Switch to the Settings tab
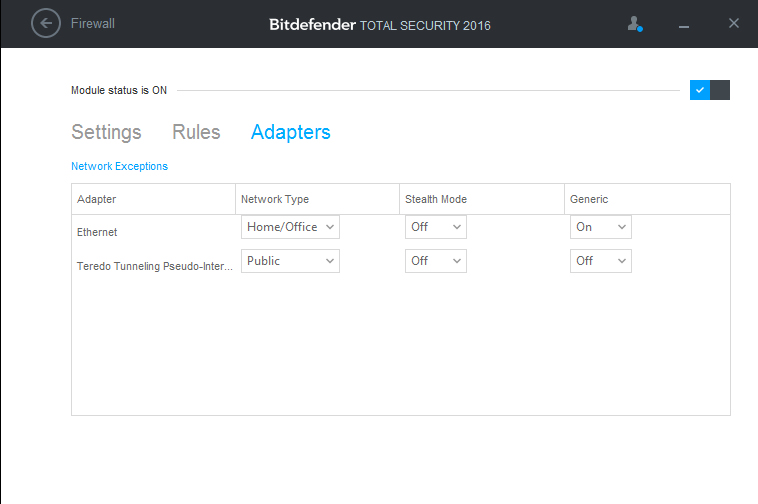The height and width of the screenshot is (504, 758). point(106,132)
